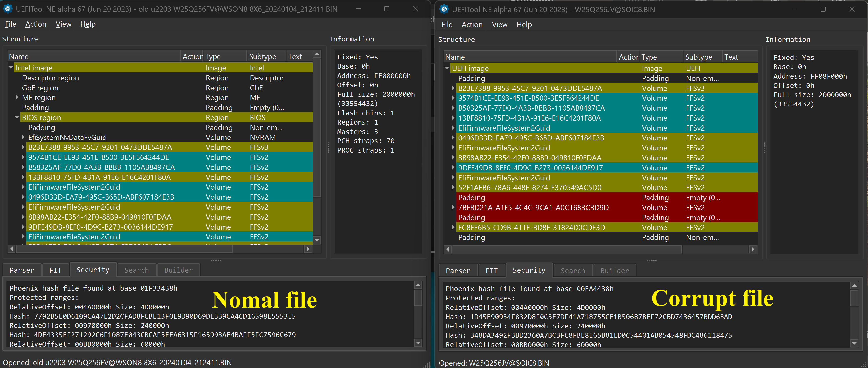Click scroll-up arrow of left Structure tree
The width and height of the screenshot is (868, 368).
click(x=316, y=54)
